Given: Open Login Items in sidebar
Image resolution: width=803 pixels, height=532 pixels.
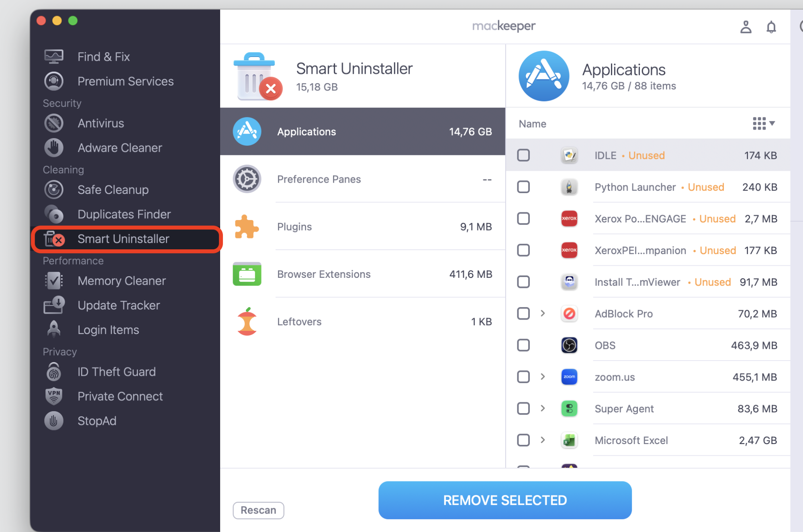Looking at the screenshot, I should point(125,330).
